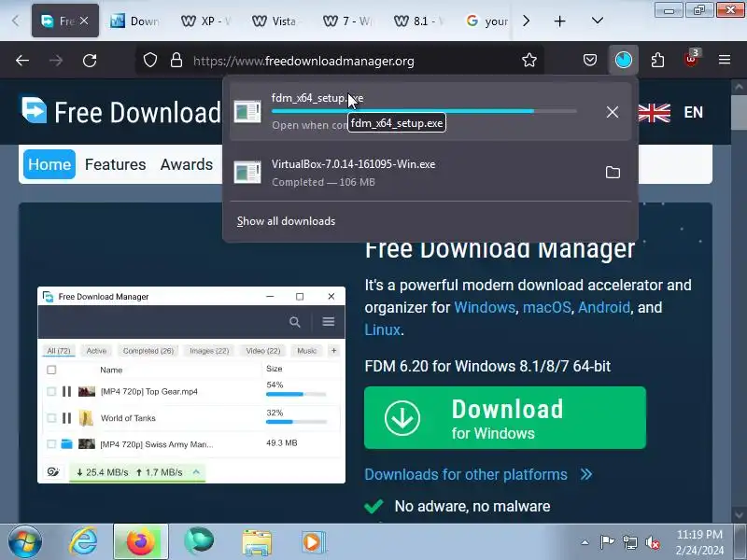The image size is (747, 560).
Task: Follow the macOS platform link
Action: 546,307
